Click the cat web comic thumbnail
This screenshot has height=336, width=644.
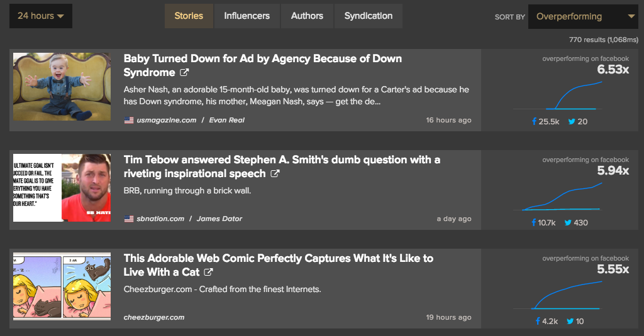62,286
